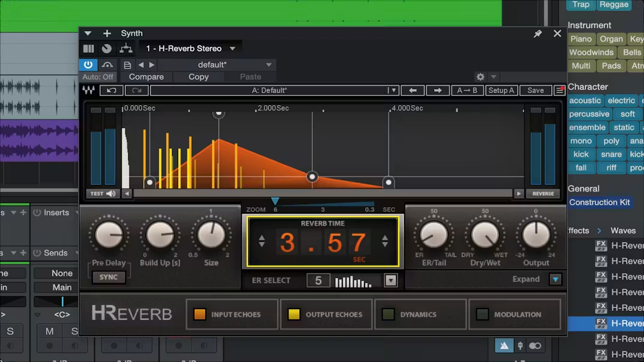The height and width of the screenshot is (362, 644).
Task: Click the envelope graph scrollbar track
Action: pos(323,194)
